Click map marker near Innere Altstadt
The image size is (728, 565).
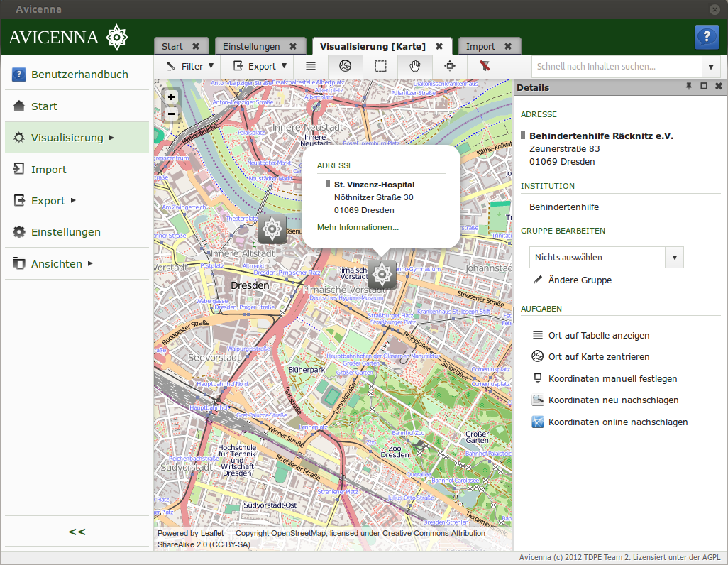[x=272, y=229]
